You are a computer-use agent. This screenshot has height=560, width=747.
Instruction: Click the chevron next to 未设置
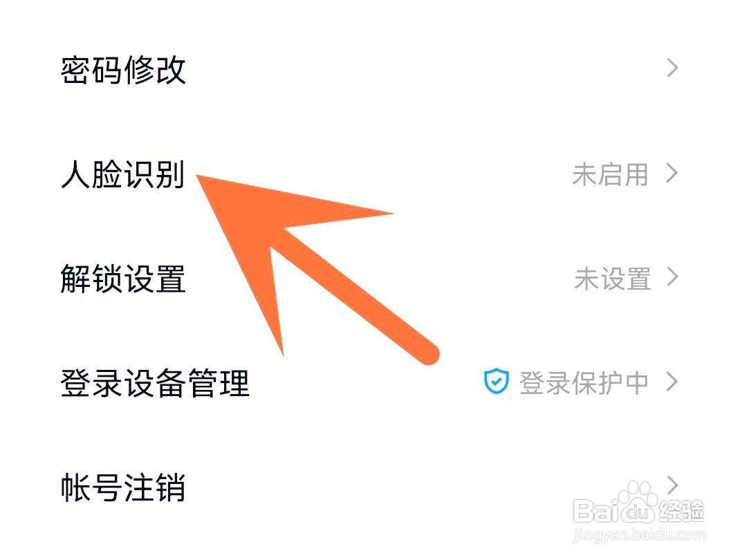tap(672, 277)
